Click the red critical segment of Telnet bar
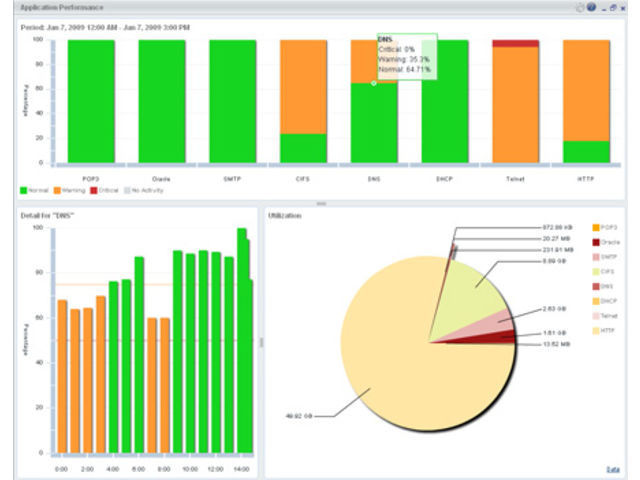 [x=516, y=44]
